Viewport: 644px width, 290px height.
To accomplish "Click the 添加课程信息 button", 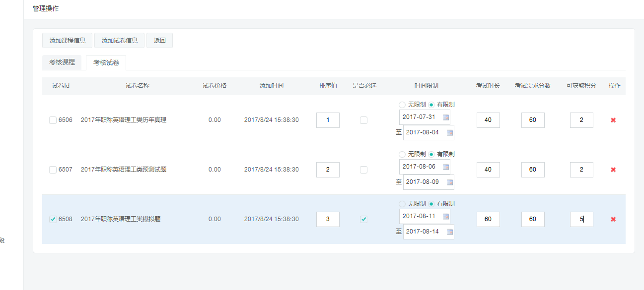I will (x=68, y=41).
